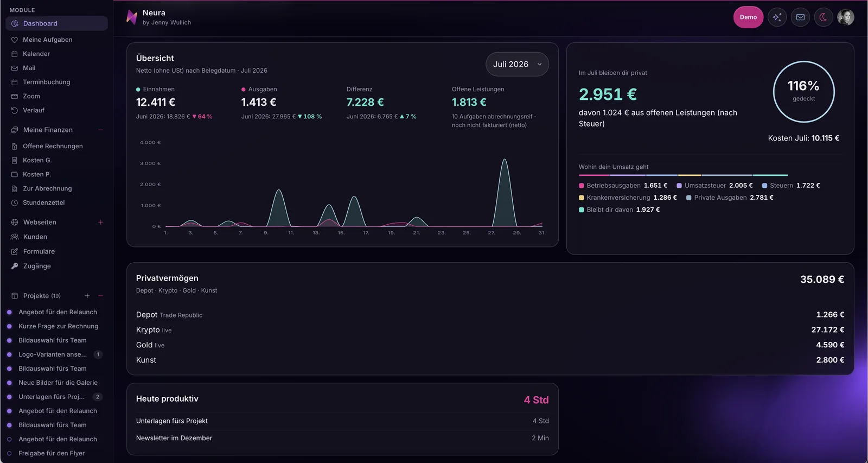868x463 pixels.
Task: Collapse the Projekte list
Action: pyautogui.click(x=100, y=296)
